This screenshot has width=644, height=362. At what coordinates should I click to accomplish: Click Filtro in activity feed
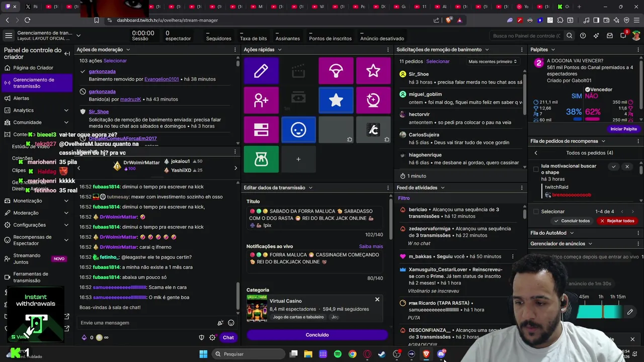pos(404,198)
